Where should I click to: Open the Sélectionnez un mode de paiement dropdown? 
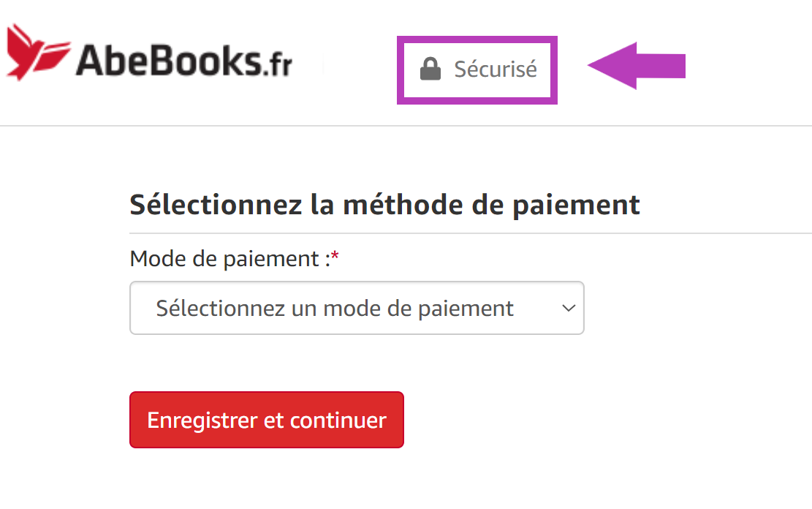click(x=357, y=308)
